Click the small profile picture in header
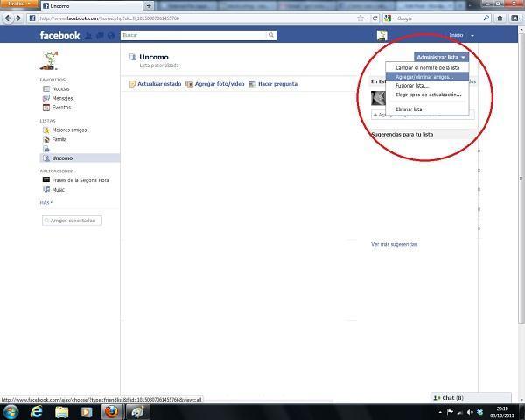The image size is (525, 420). pyautogui.click(x=382, y=35)
